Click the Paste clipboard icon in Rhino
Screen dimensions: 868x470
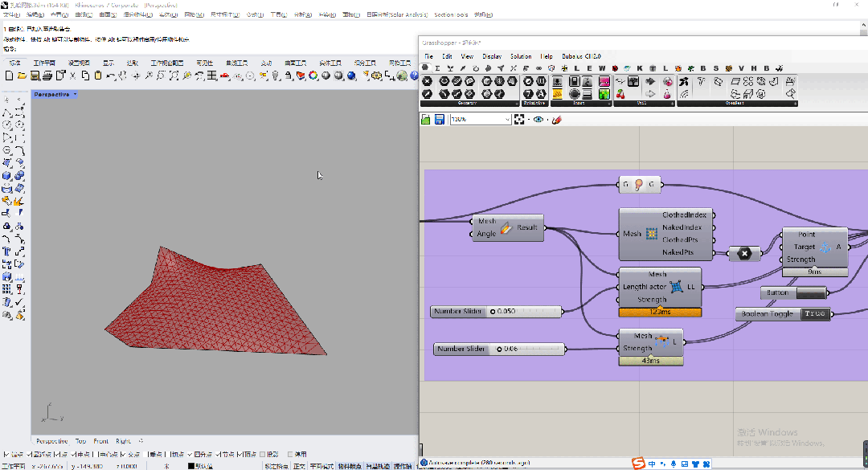(98, 76)
